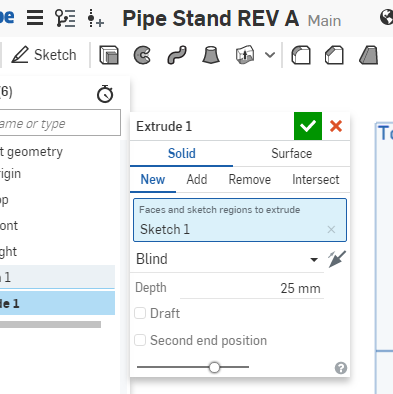Click the globe icon beside Main

(387, 17)
